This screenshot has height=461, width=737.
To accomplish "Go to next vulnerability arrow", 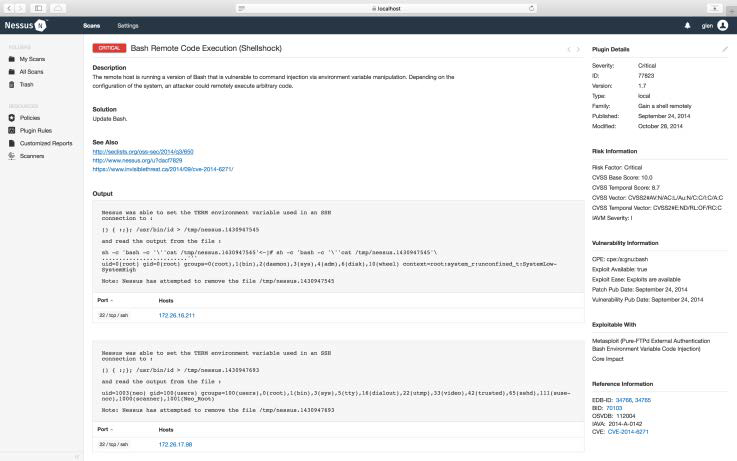I will click(x=578, y=49).
